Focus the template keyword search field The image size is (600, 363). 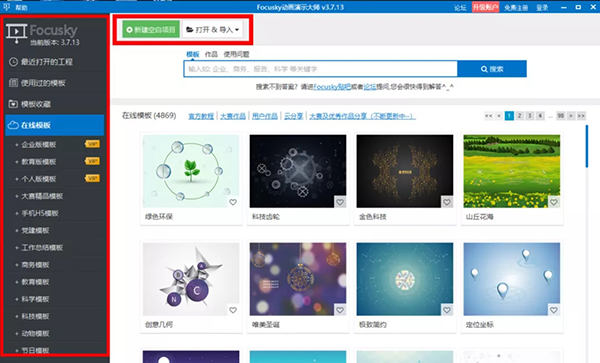tap(320, 69)
